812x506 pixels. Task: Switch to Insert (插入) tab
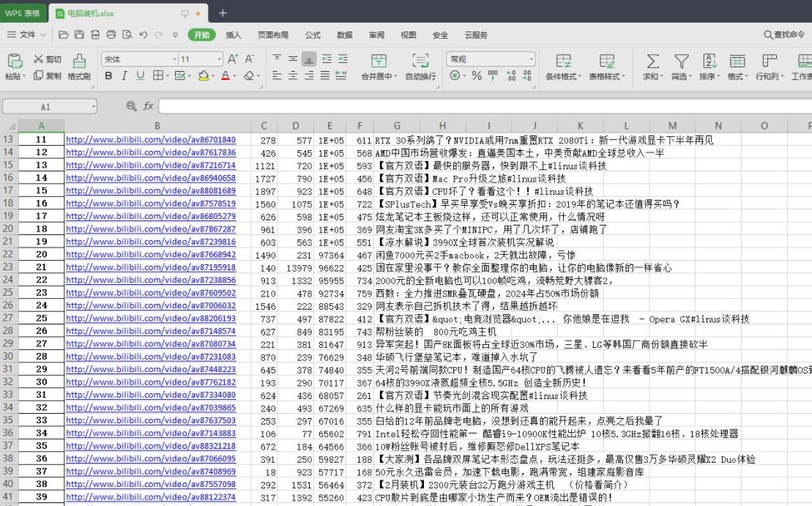point(234,34)
